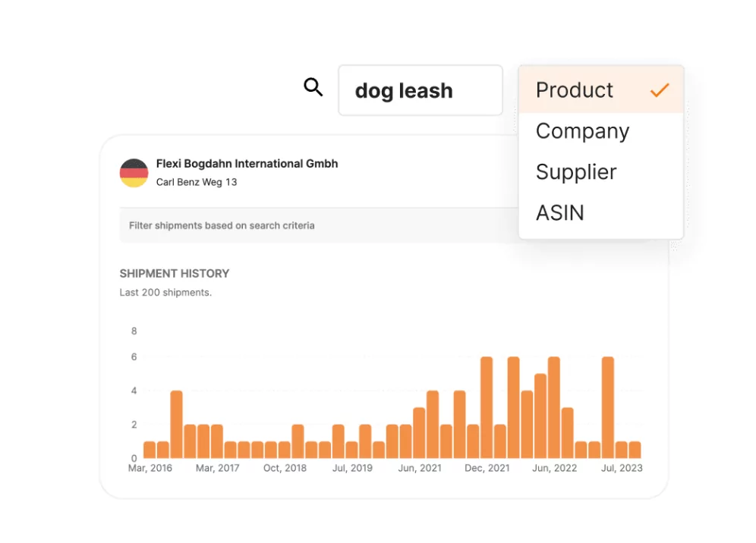Screen dimensions: 756x543
Task: Click the 'Oct, 2018' axis label
Action: (x=285, y=469)
